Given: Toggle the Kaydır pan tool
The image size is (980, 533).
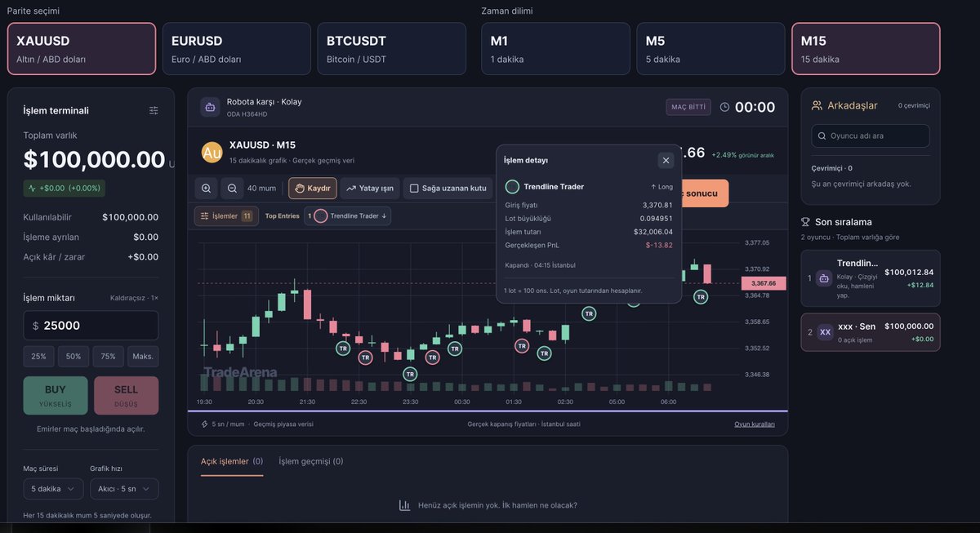Looking at the screenshot, I should click(312, 189).
